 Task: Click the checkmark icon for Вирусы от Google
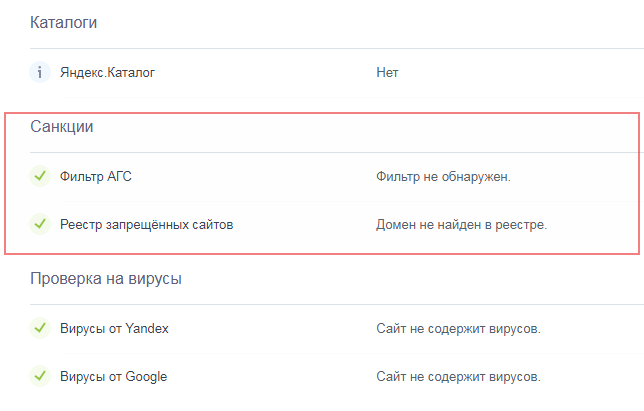[x=40, y=377]
